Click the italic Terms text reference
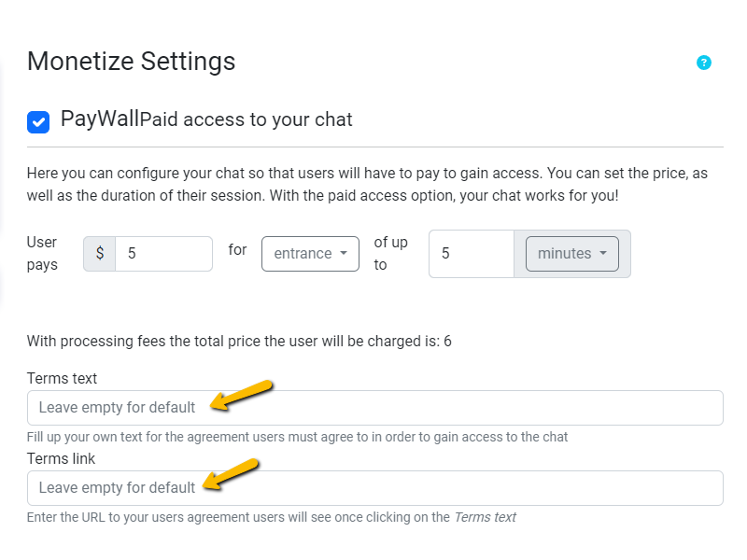Image resolution: width=747 pixels, height=560 pixels. click(x=485, y=517)
